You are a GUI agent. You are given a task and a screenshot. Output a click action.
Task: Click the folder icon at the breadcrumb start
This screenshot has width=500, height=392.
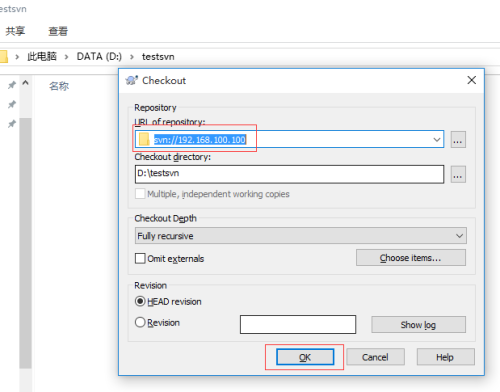click(x=3, y=56)
